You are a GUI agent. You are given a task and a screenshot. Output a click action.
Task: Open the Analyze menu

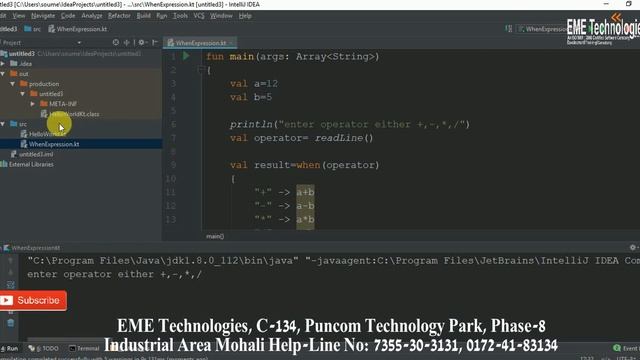[x=92, y=16]
